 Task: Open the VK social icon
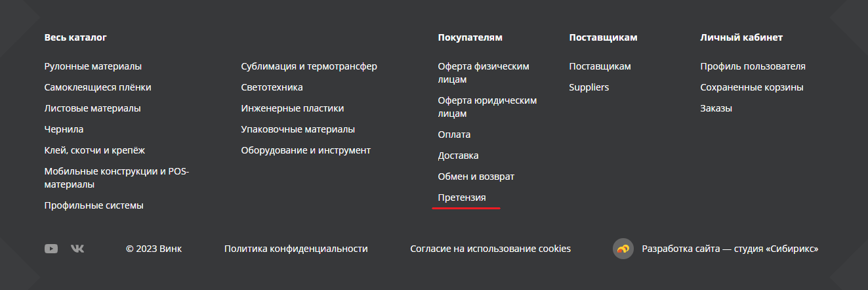point(77,249)
